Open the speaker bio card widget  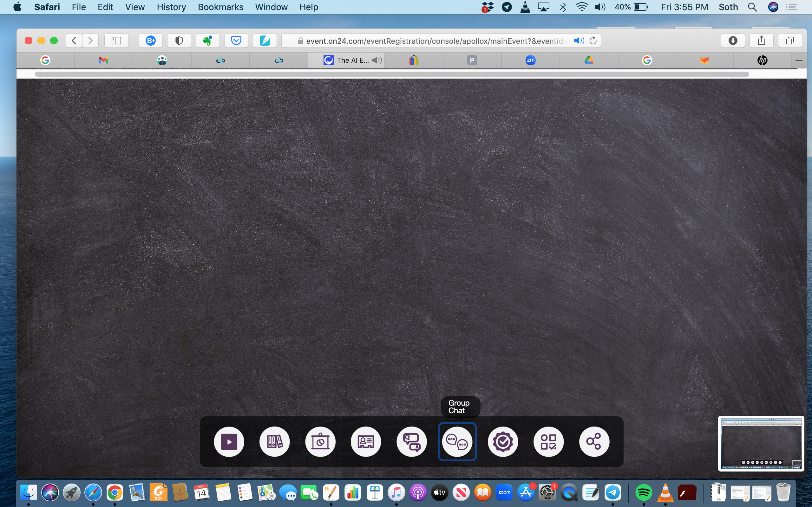[366, 442]
